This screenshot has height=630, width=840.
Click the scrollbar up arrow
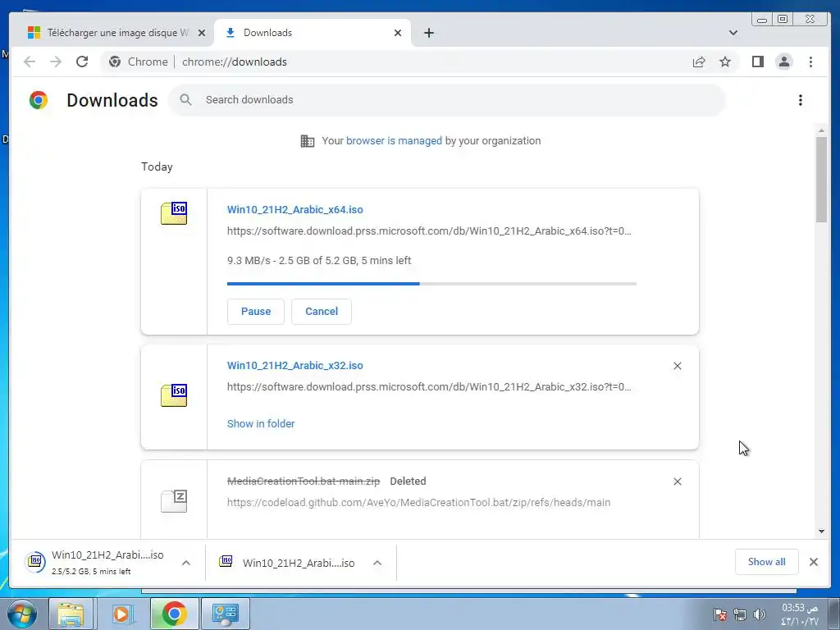click(x=821, y=130)
